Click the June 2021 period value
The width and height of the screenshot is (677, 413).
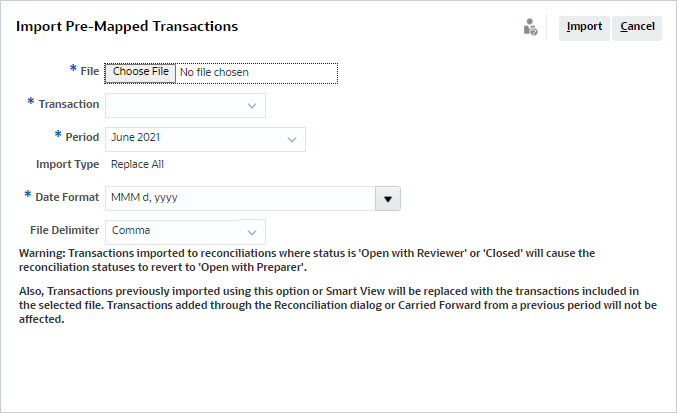[136, 138]
